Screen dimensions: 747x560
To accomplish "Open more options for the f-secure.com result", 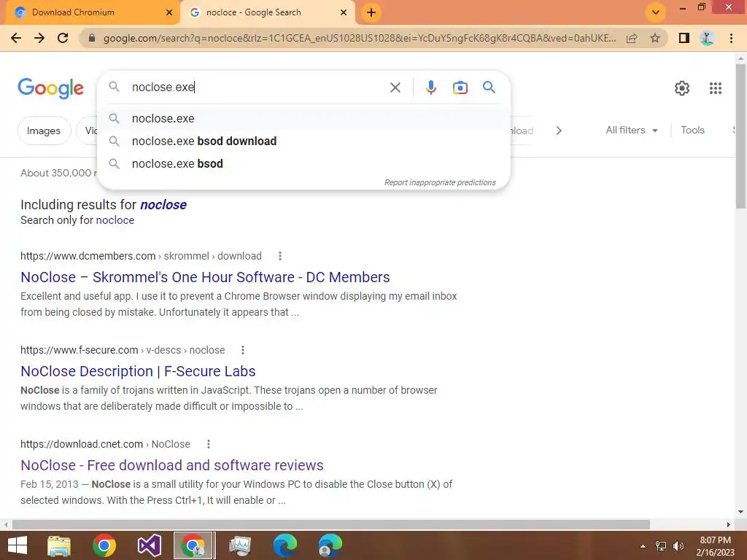I will coord(243,350).
